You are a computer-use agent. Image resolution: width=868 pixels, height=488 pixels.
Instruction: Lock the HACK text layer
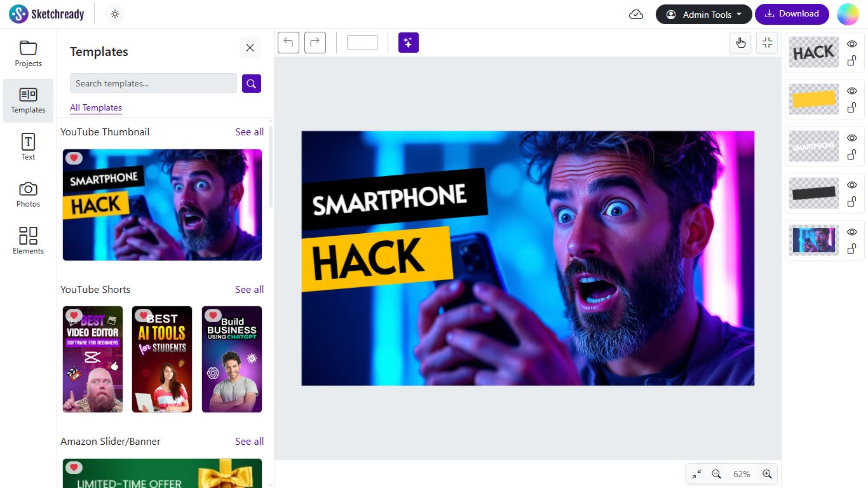pyautogui.click(x=852, y=60)
